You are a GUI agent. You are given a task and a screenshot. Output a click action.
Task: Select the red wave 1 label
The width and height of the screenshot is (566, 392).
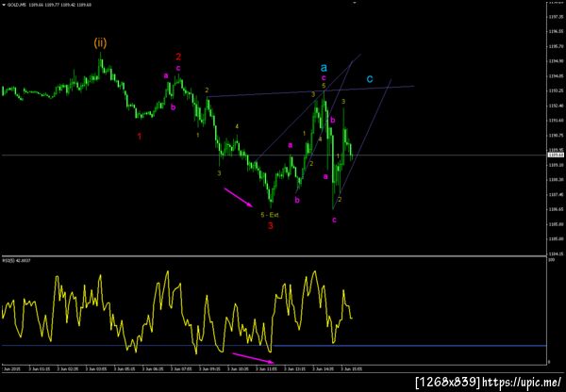[140, 137]
